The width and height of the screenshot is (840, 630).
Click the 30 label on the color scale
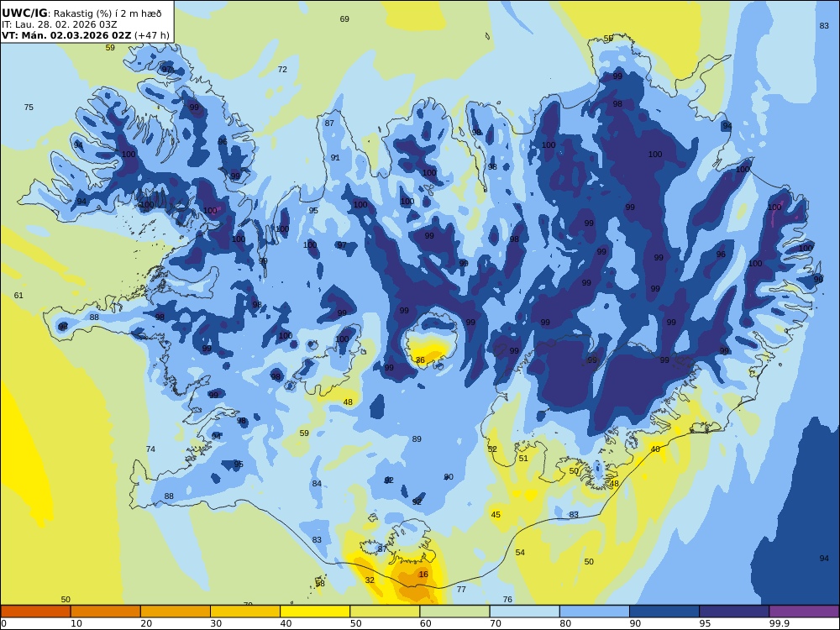[216, 623]
